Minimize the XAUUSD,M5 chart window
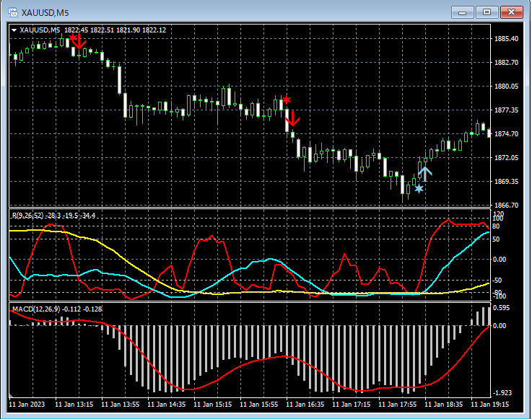Viewport: 532px width, 419px height. 463,12
